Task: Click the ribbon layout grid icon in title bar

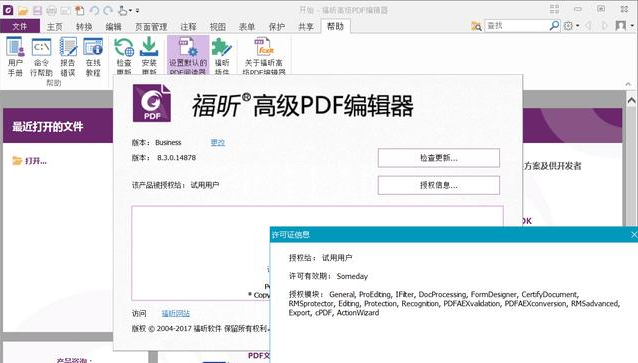Action: pyautogui.click(x=554, y=9)
